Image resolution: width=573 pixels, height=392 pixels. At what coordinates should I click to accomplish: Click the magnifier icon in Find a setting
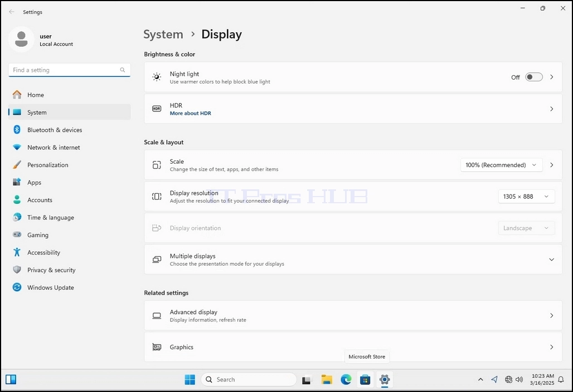123,70
